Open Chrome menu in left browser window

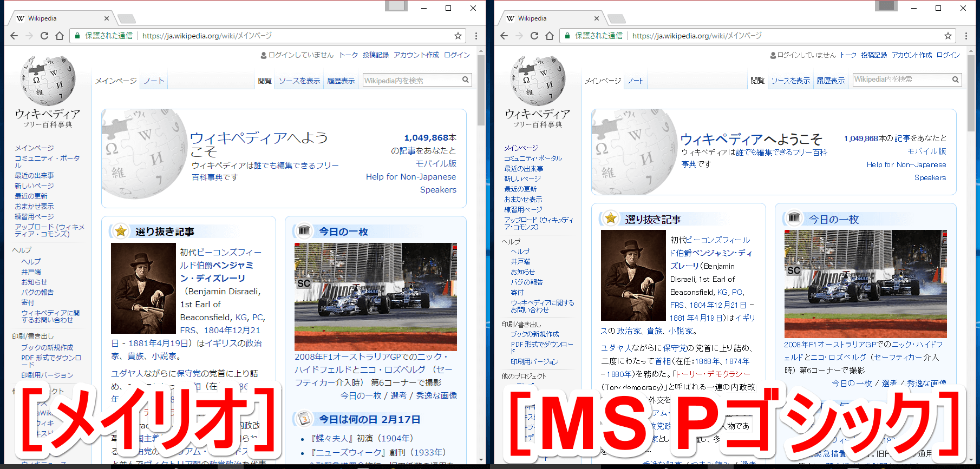pyautogui.click(x=476, y=36)
